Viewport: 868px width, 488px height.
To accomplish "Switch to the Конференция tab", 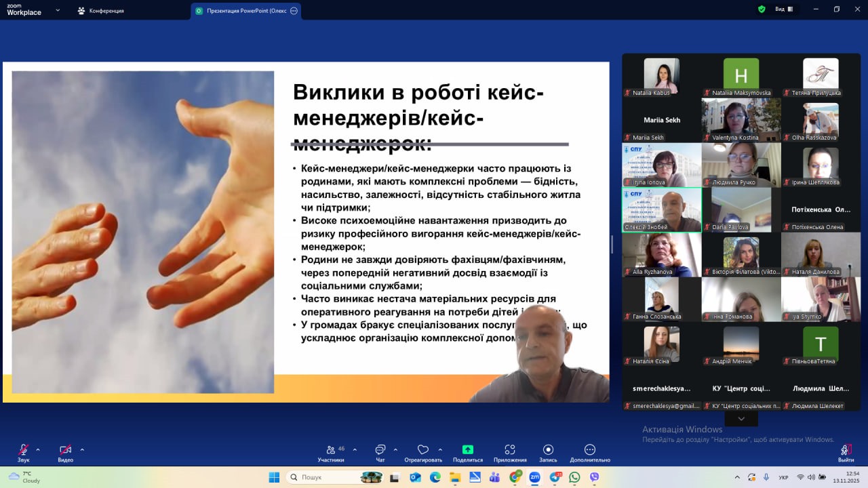I will [100, 11].
